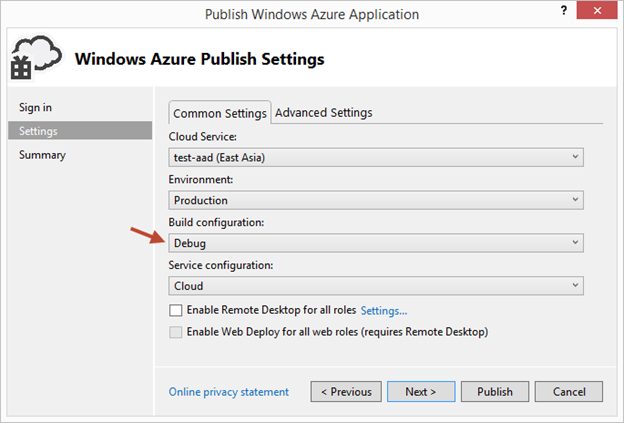Cancel the publish dialog
624x423 pixels.
569,392
